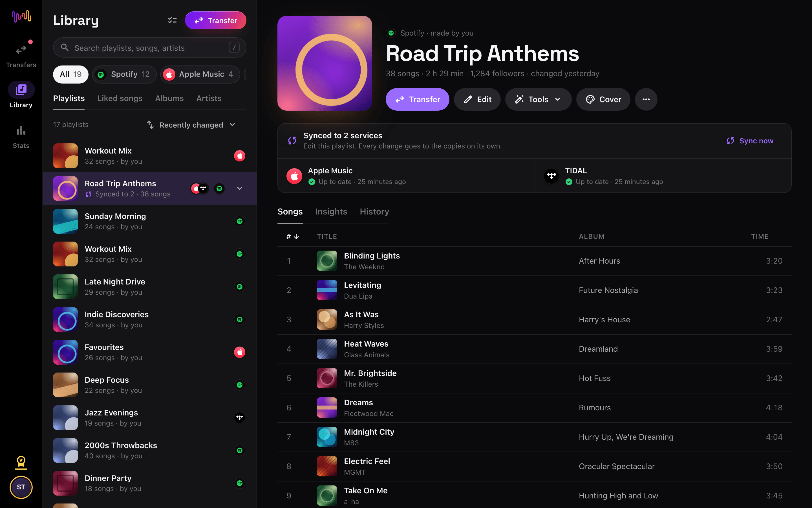The height and width of the screenshot is (508, 812).
Task: Click the synced services icons on Road Trip Anthems row
Action: coord(200,189)
